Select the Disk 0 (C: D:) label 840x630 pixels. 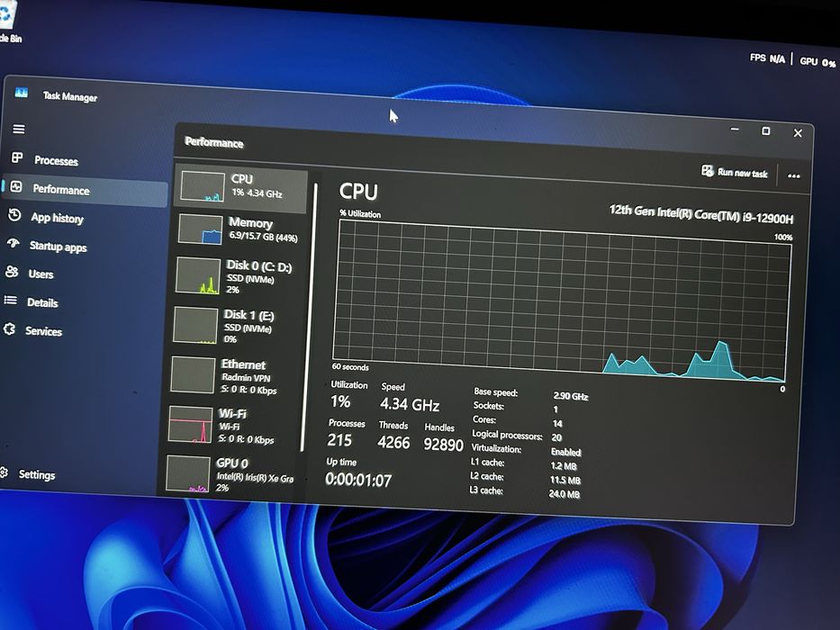(x=259, y=265)
